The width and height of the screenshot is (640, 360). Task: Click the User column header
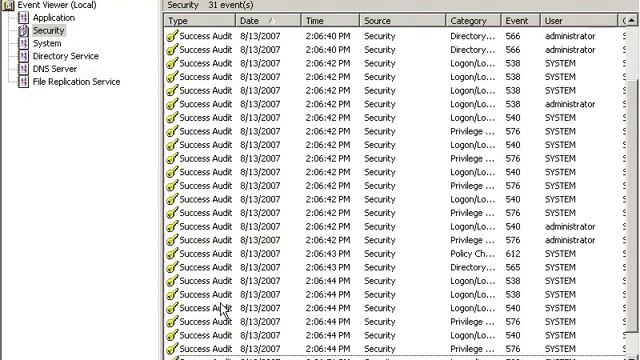coord(579,21)
